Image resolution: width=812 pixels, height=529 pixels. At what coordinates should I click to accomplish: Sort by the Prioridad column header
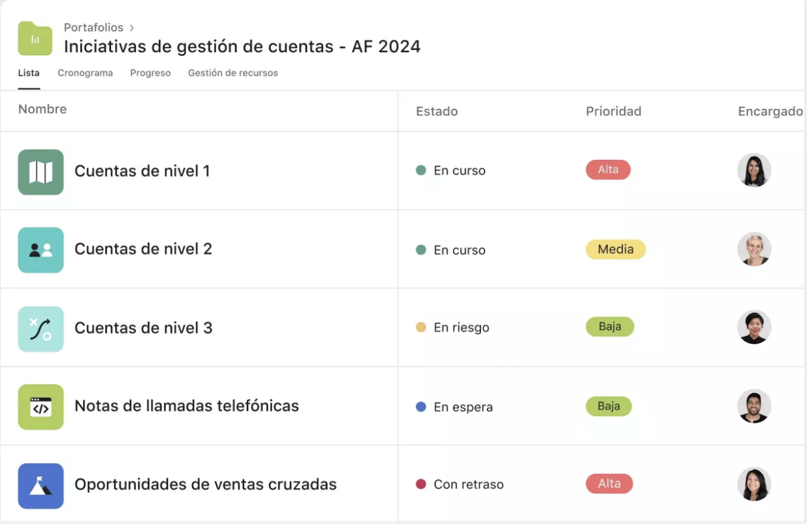click(613, 111)
